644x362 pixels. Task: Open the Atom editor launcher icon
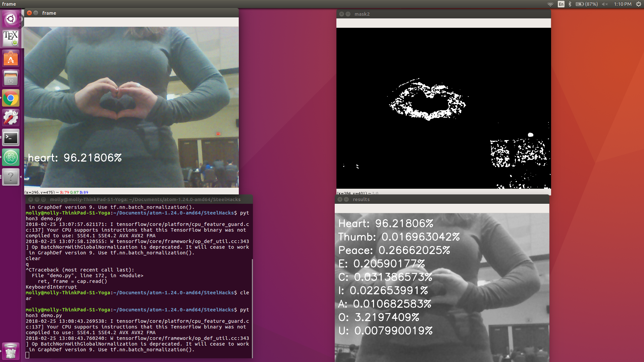click(x=11, y=157)
